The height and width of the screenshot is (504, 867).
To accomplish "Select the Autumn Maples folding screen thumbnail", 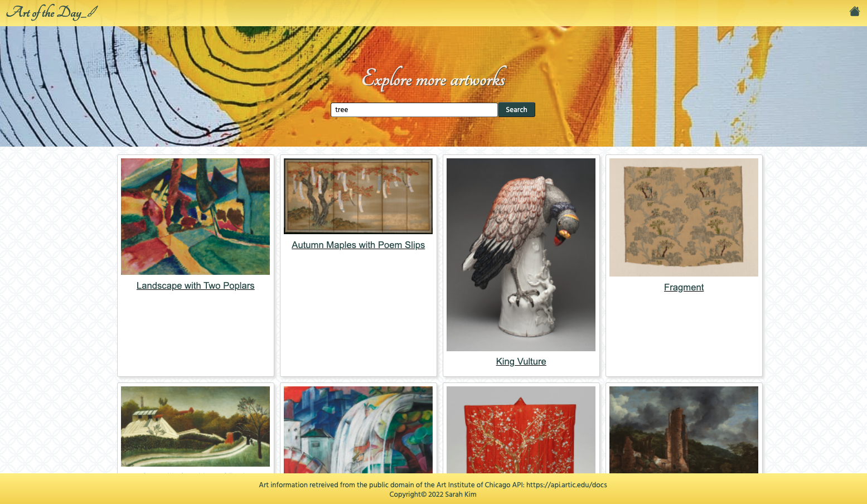I will (x=358, y=196).
